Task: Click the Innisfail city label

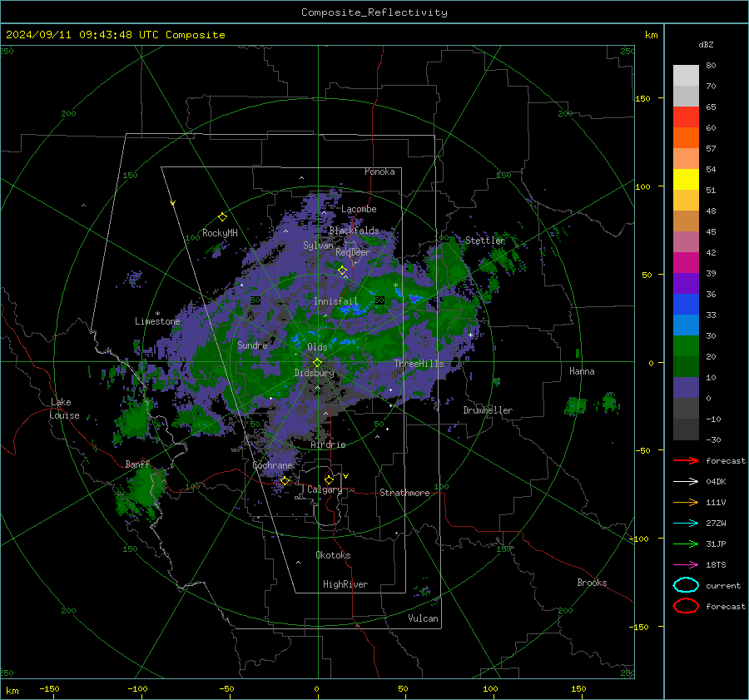Action: coord(335,301)
